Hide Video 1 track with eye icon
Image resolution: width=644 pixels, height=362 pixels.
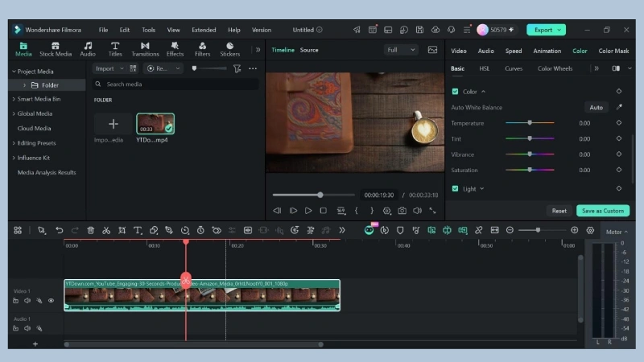pyautogui.click(x=51, y=300)
